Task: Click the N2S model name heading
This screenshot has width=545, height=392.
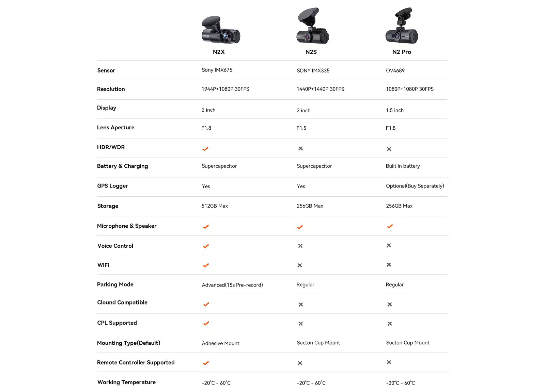Action: 311,52
